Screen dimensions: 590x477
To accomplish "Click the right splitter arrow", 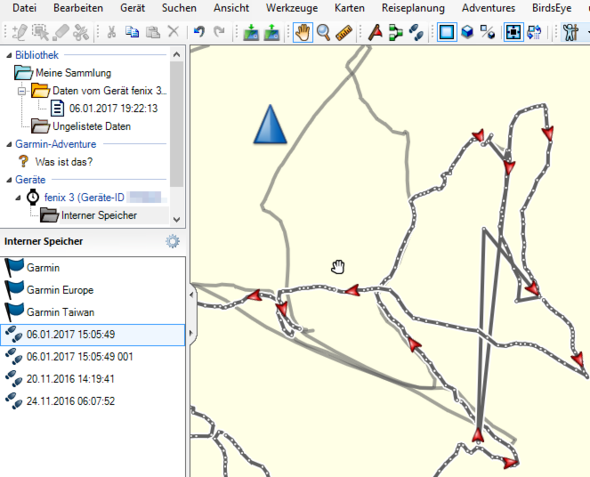I will (191, 333).
